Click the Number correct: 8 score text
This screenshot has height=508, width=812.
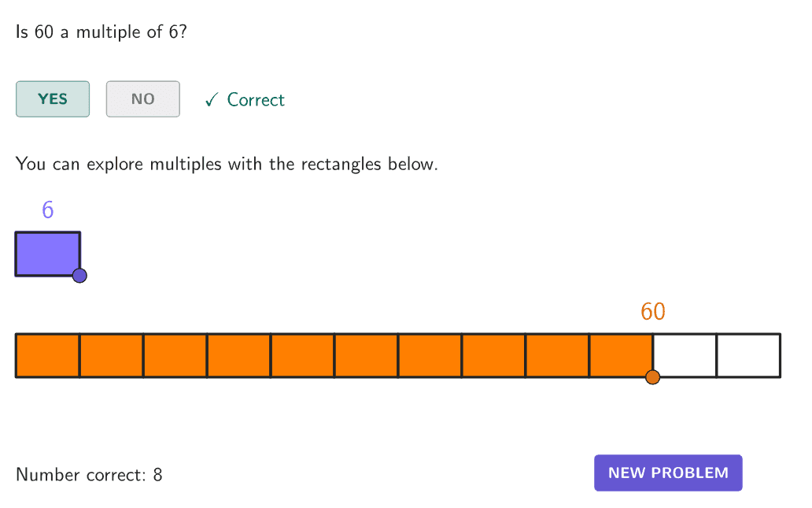point(89,475)
